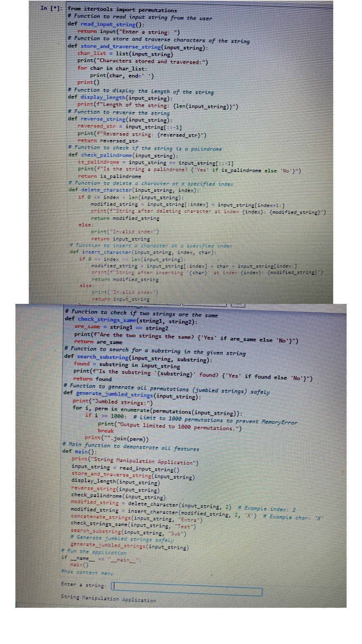Image resolution: width=362 pixels, height=644 pixels.
Task: Click 'input_string = read_input_string()' line
Action: click(126, 468)
